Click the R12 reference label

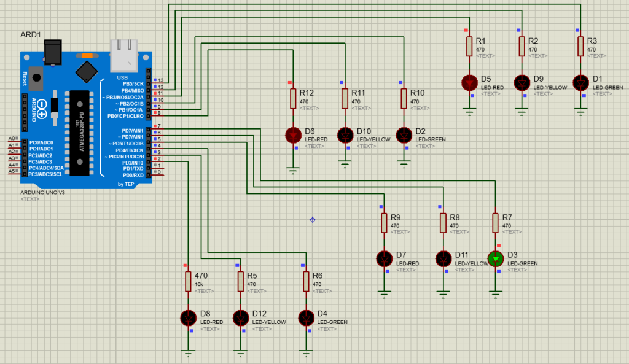pyautogui.click(x=307, y=93)
